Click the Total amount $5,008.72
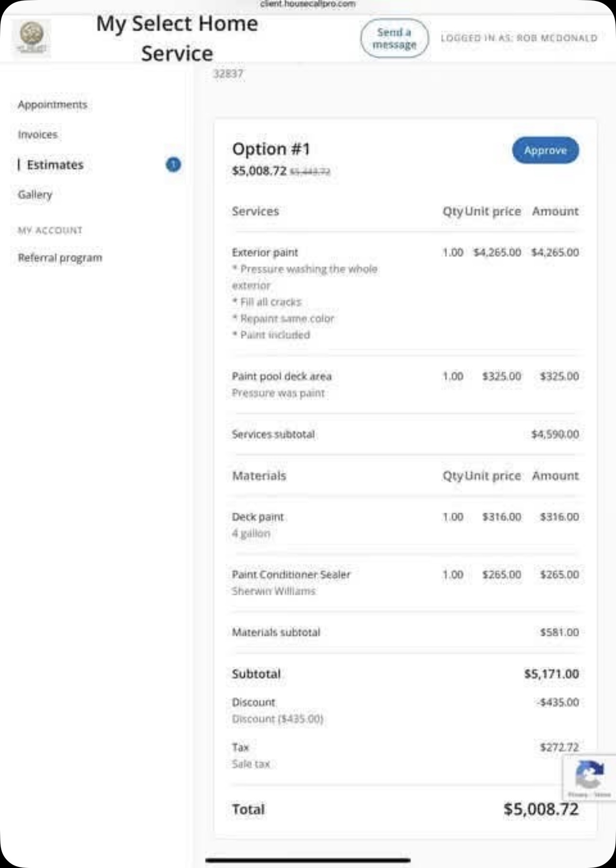The width and height of the screenshot is (616, 868). click(541, 809)
